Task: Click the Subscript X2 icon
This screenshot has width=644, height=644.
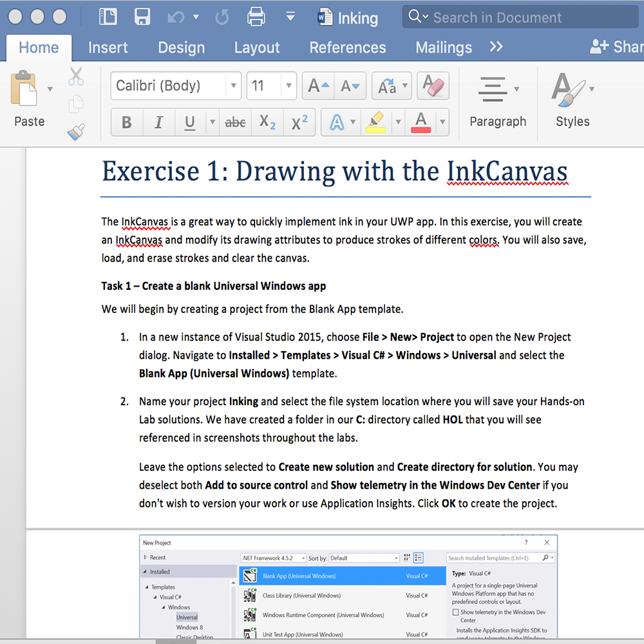Action: tap(267, 122)
